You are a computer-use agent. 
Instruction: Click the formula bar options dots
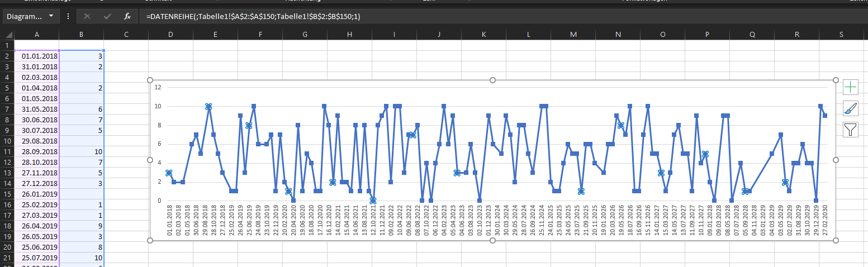click(68, 16)
